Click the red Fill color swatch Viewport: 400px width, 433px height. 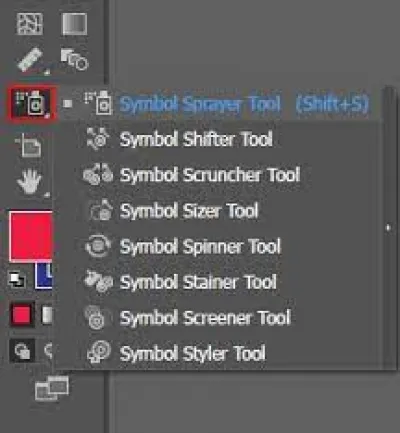point(31,236)
